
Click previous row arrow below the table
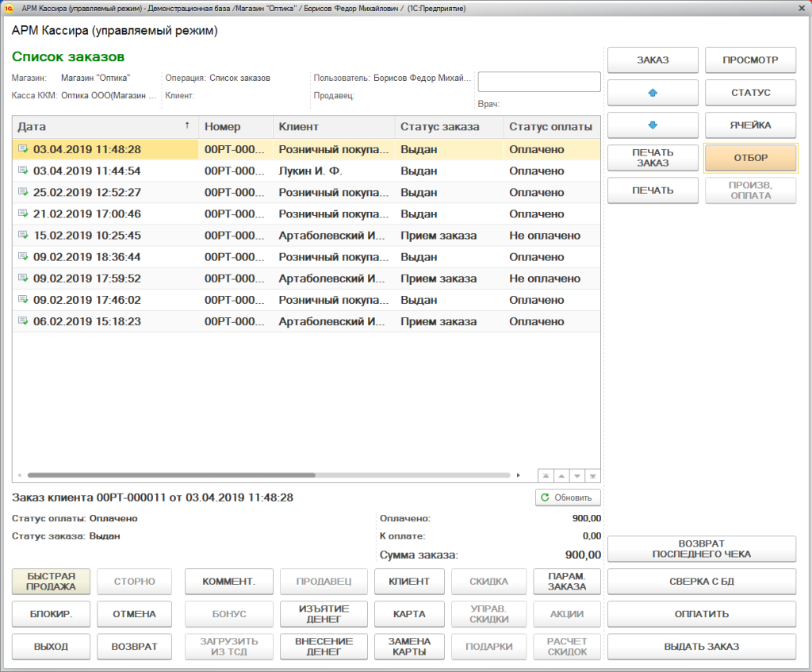tap(561, 475)
